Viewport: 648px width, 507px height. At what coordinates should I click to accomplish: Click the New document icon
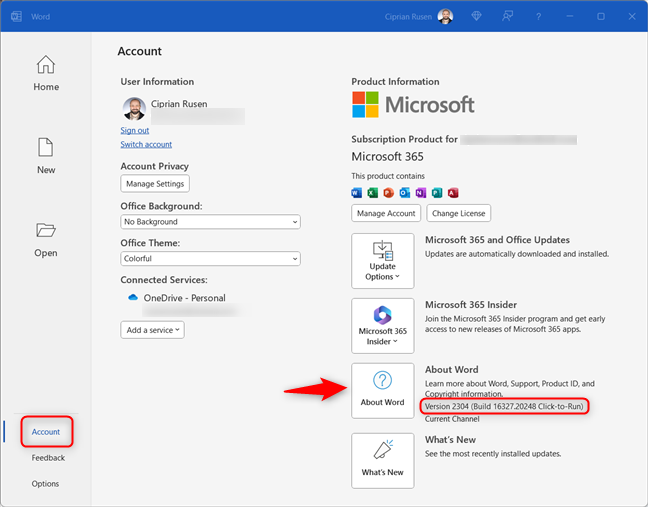tap(45, 147)
